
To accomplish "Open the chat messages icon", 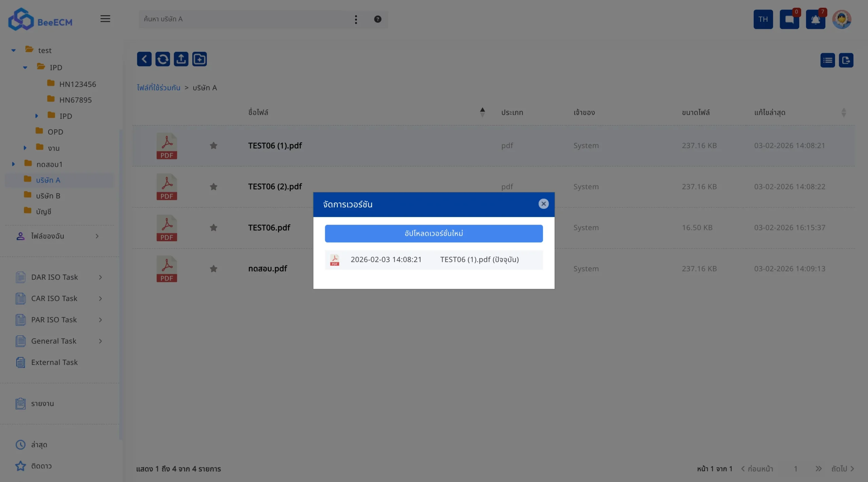I will 789,20.
